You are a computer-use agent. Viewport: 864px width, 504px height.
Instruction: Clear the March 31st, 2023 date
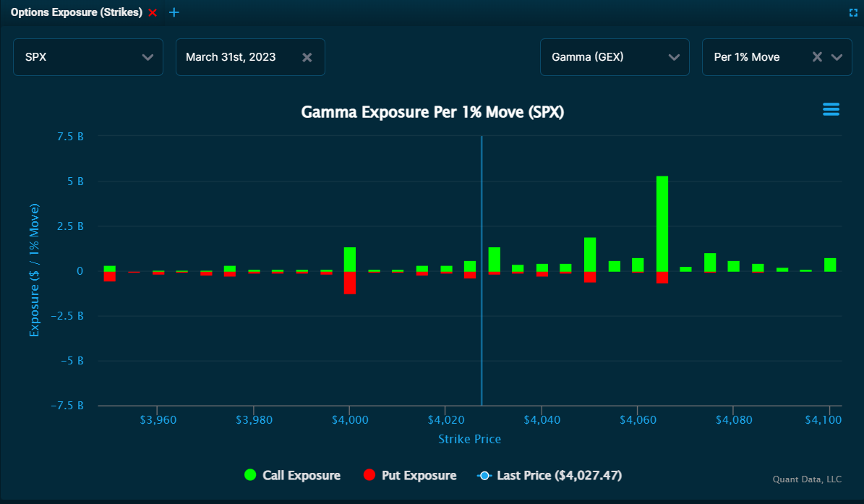[307, 57]
